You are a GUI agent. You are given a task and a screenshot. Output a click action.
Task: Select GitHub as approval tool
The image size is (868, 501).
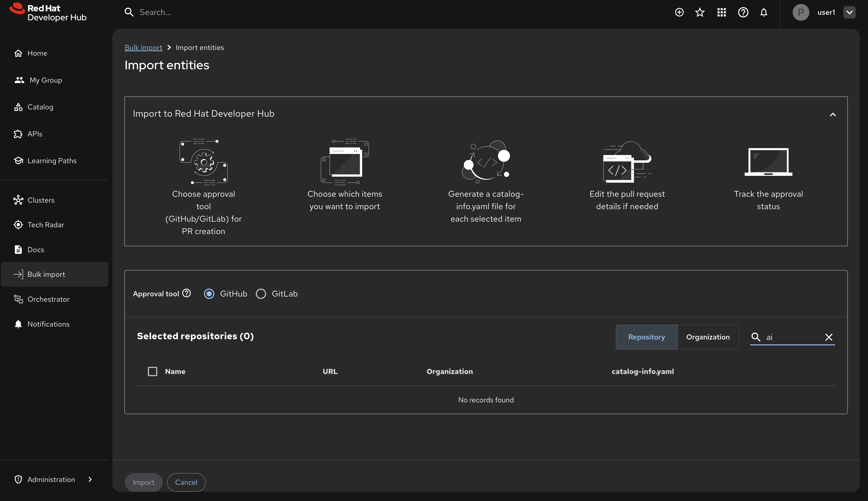click(x=209, y=294)
